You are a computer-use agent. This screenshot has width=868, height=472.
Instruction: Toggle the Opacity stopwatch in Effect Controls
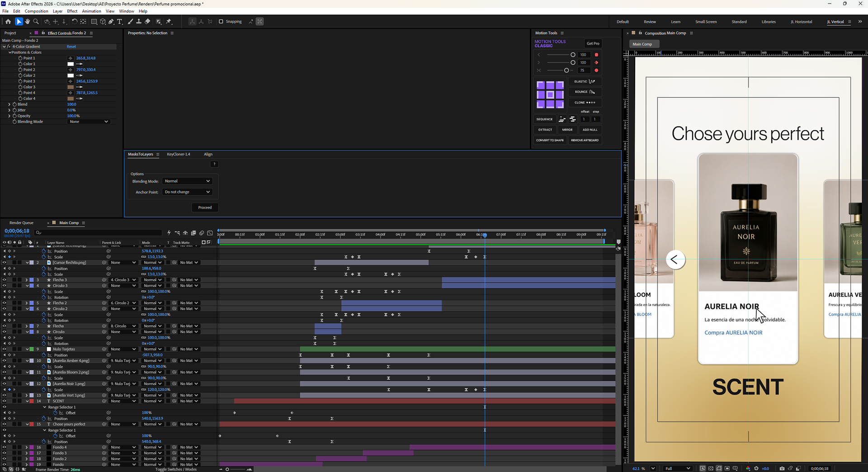[x=14, y=116]
